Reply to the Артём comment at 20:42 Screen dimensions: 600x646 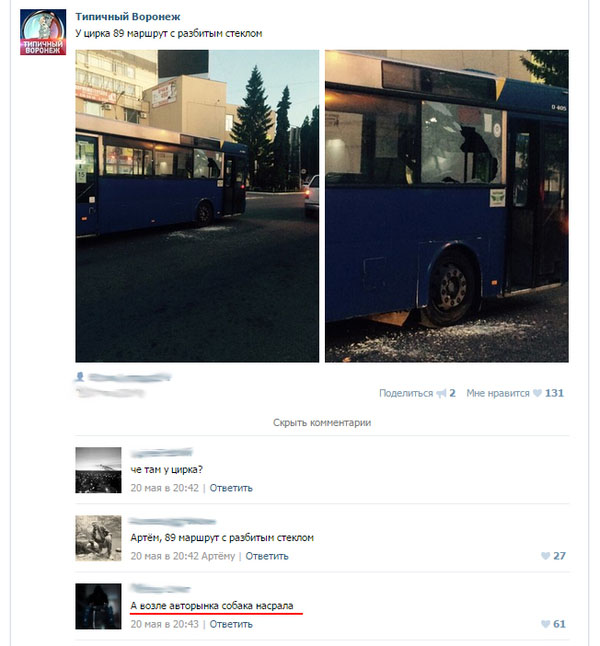(267, 556)
